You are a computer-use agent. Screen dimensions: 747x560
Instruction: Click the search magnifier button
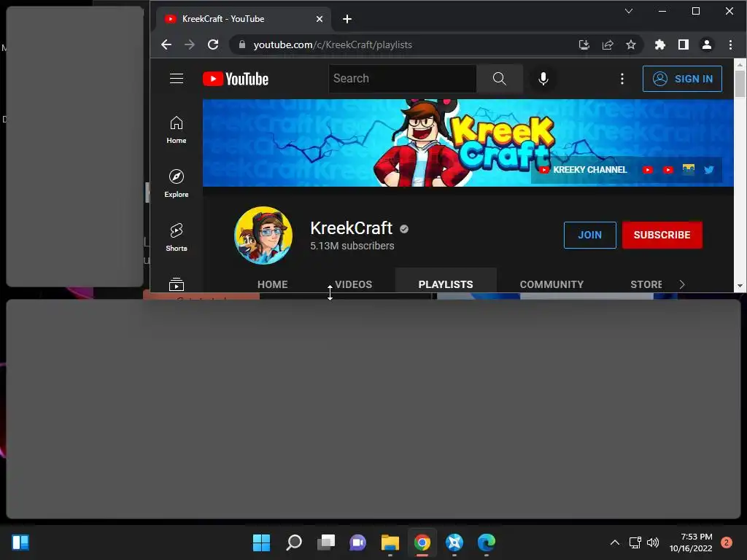click(x=499, y=79)
